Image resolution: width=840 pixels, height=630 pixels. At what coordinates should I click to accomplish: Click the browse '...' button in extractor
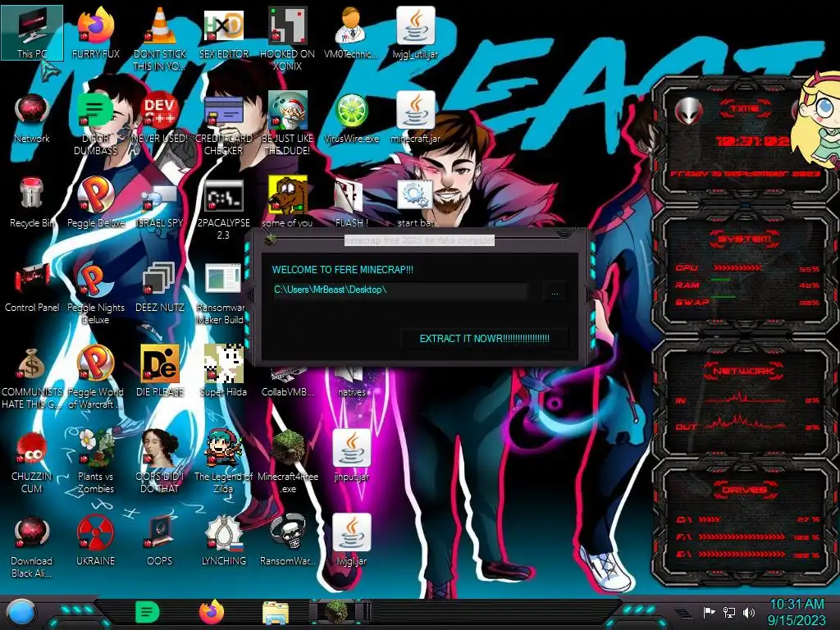point(555,292)
